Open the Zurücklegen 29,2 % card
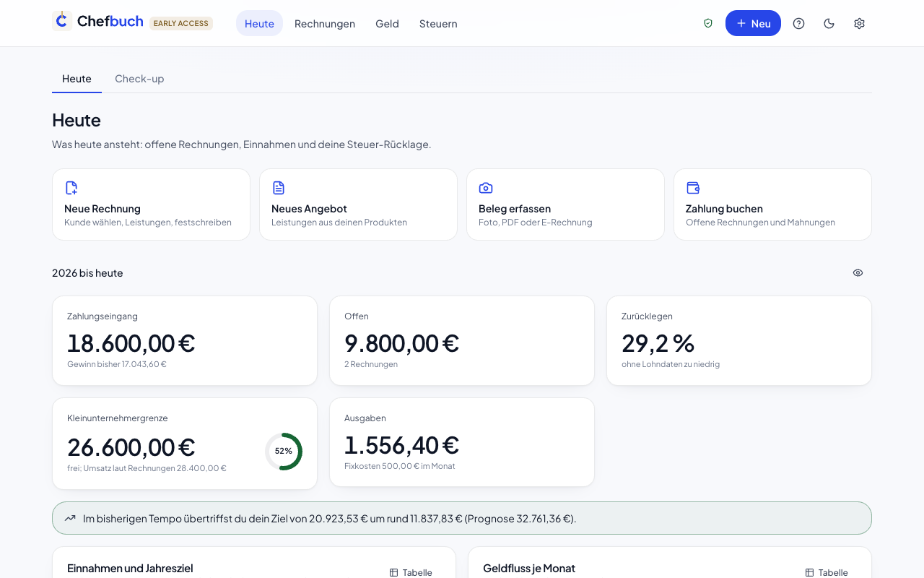Image resolution: width=924 pixels, height=578 pixels. (x=739, y=340)
